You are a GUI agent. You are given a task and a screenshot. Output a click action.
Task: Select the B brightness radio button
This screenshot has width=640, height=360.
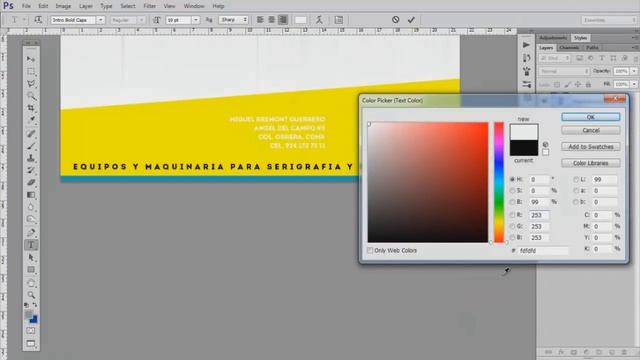click(512, 202)
